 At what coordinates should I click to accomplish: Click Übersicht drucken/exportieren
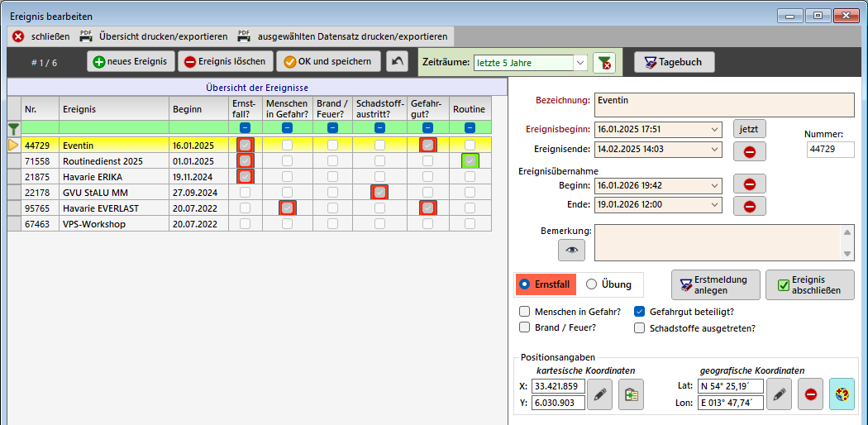pos(154,36)
